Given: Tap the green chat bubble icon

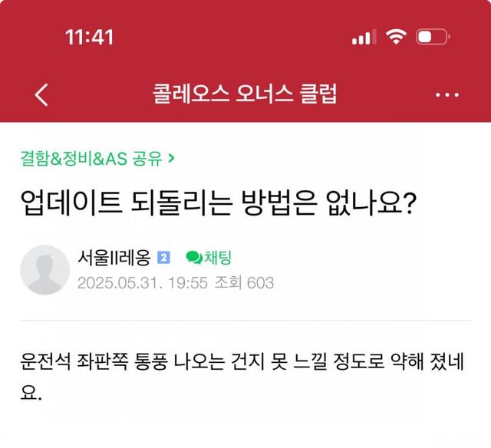Looking at the screenshot, I should click(194, 259).
